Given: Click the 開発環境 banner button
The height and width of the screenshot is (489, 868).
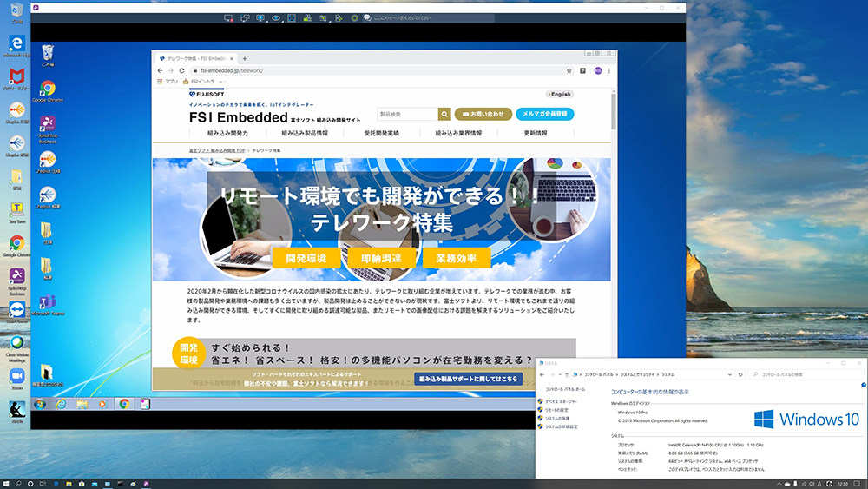Looking at the screenshot, I should [x=306, y=258].
